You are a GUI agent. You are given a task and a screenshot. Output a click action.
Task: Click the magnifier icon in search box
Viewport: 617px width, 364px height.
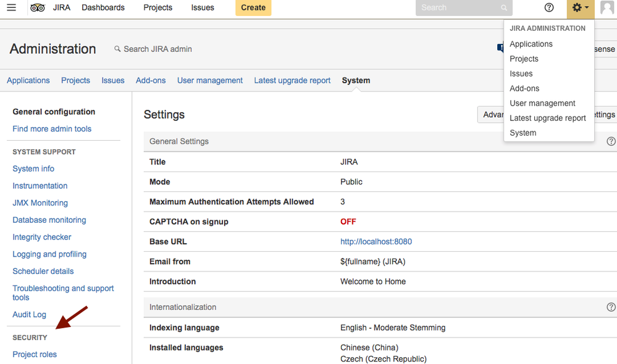pos(504,8)
